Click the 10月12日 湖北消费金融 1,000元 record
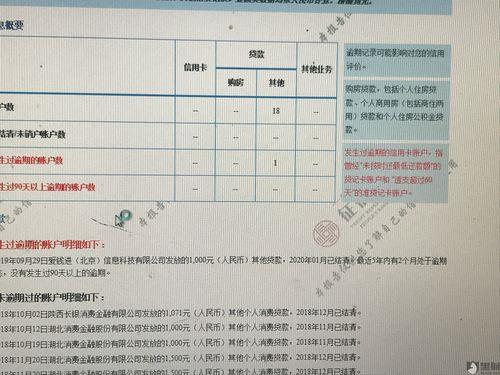 [180, 328]
